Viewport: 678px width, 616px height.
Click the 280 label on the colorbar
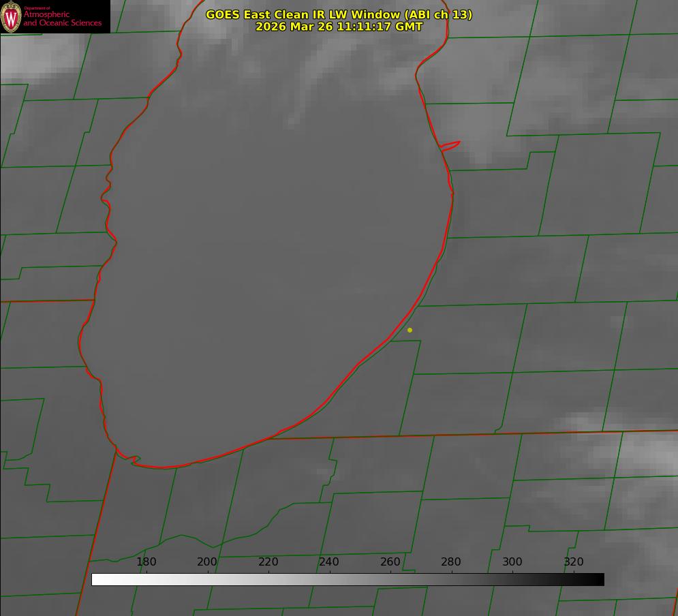451,562
